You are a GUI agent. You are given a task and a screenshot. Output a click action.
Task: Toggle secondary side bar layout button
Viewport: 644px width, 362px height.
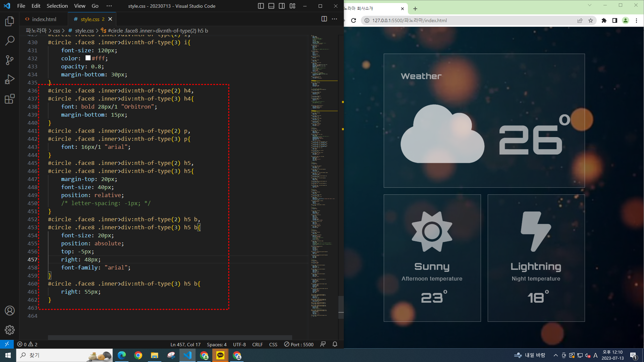click(x=282, y=6)
